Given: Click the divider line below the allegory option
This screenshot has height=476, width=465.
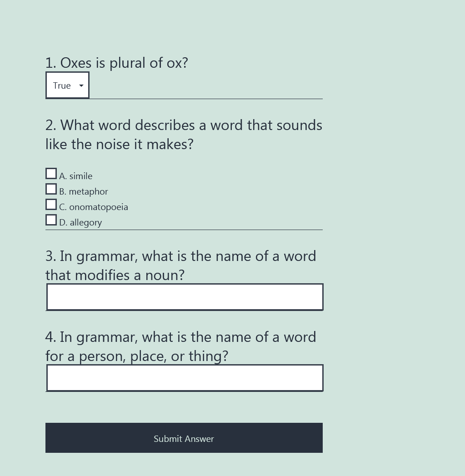Looking at the screenshot, I should tap(184, 230).
